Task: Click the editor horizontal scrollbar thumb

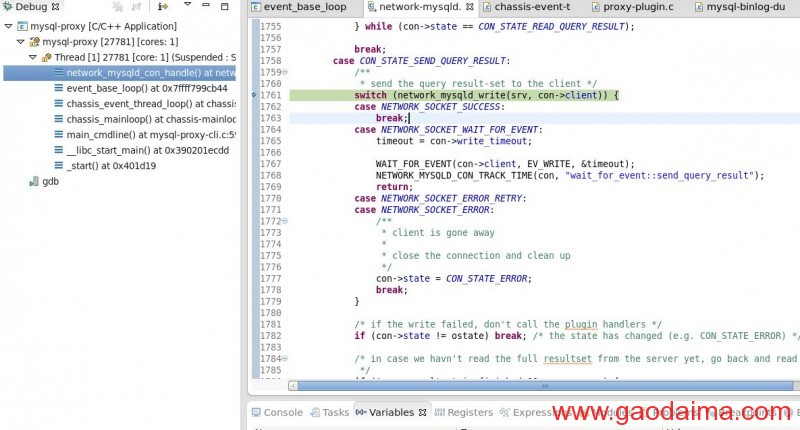Action: pos(545,386)
